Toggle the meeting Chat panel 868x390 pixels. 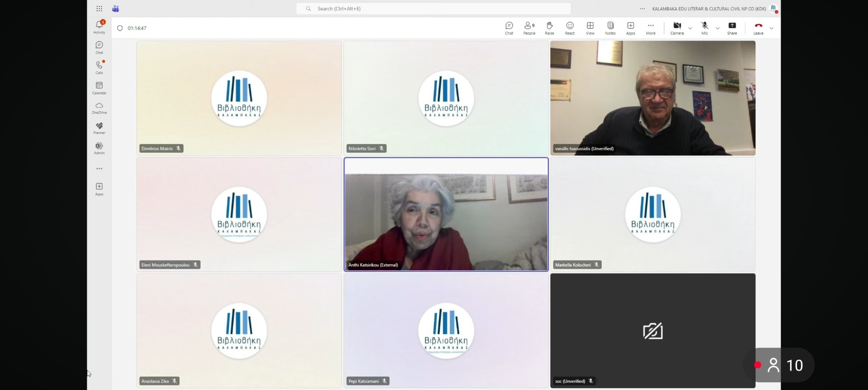[509, 28]
